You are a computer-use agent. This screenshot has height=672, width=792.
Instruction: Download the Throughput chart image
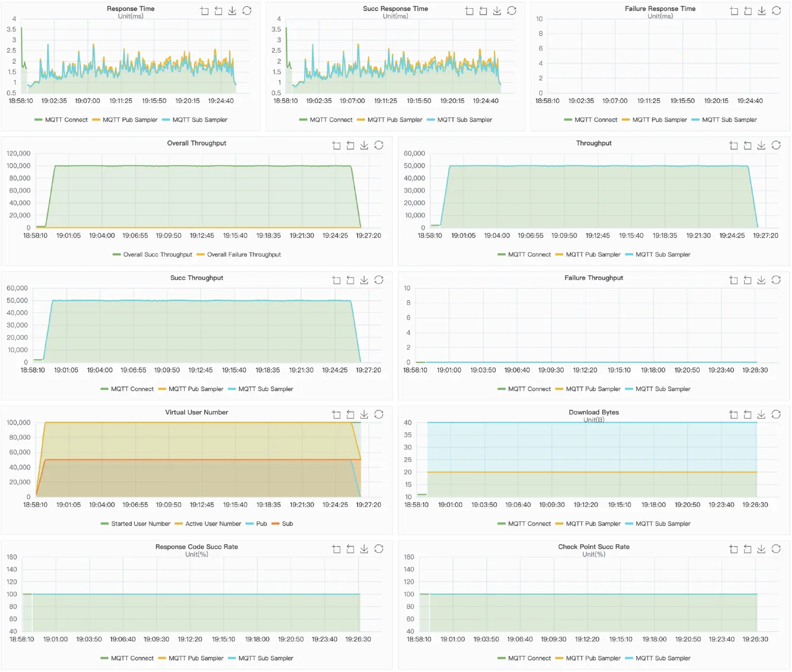(x=762, y=145)
